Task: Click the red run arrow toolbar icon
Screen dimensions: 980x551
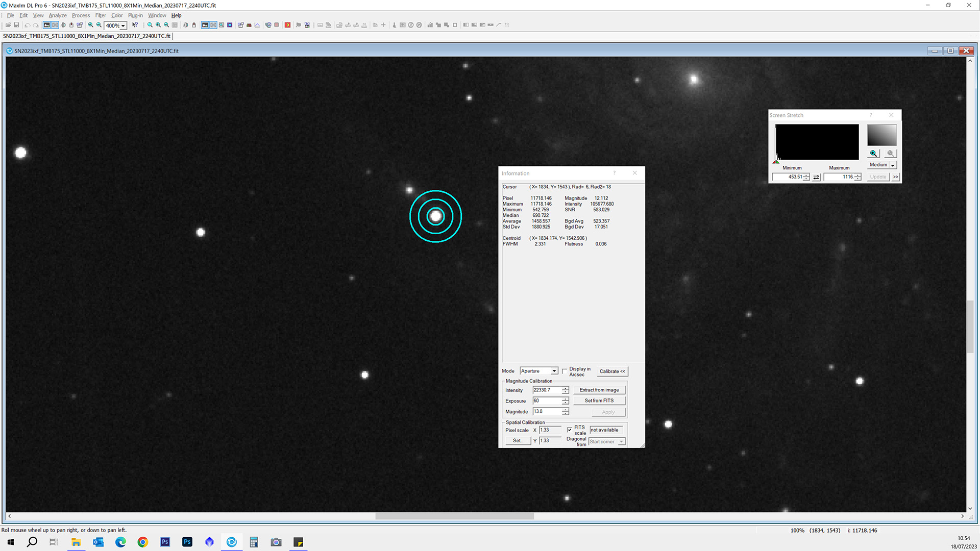Action: coord(287,25)
